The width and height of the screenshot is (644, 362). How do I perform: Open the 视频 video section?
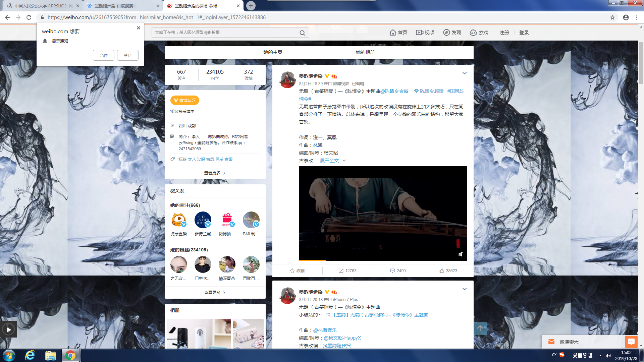pos(425,33)
